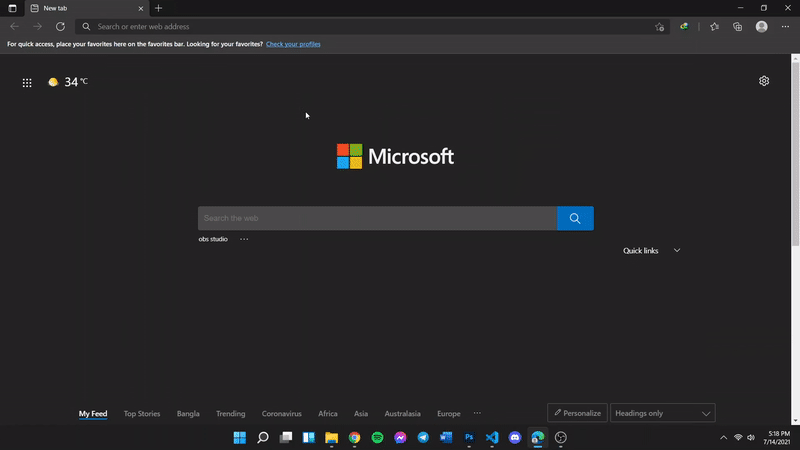Focus the address bar to enter web address
800x450 pixels.
click(x=372, y=27)
